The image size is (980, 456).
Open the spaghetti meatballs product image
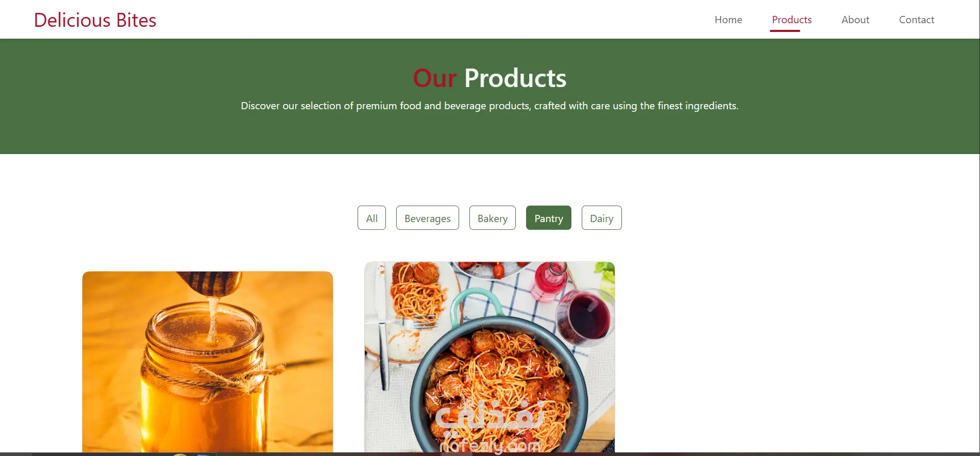(489, 357)
